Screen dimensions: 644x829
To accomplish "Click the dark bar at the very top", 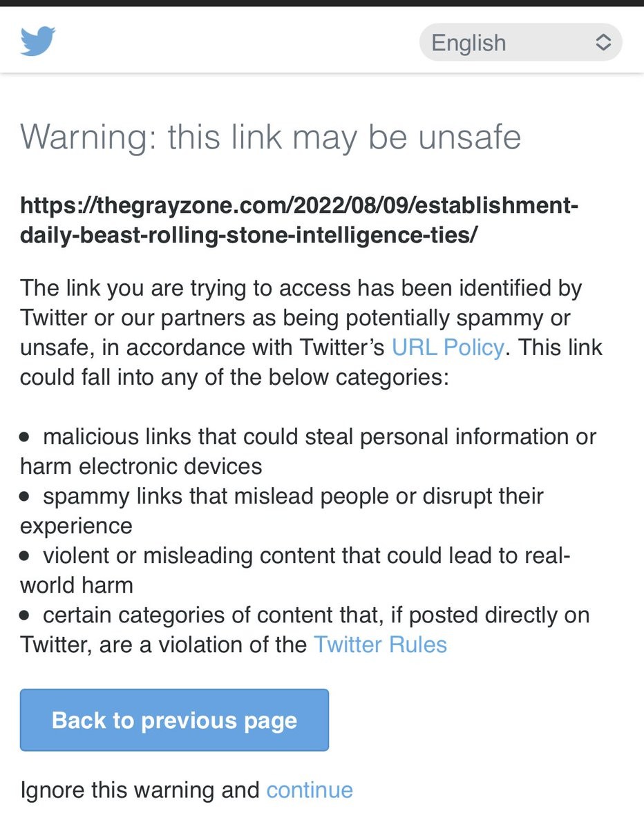I will [322, 3].
